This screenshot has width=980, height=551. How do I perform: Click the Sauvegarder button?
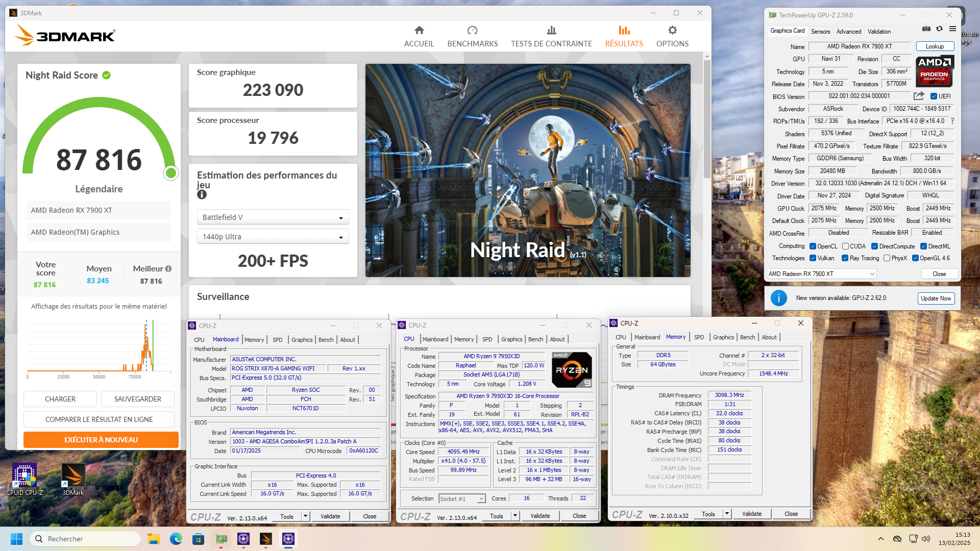coord(138,399)
